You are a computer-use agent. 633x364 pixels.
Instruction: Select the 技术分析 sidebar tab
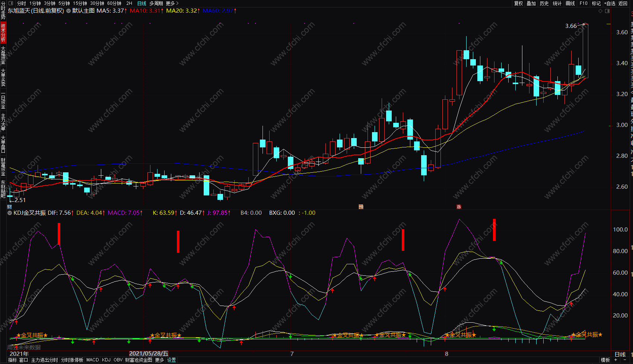pyautogui.click(x=3, y=32)
